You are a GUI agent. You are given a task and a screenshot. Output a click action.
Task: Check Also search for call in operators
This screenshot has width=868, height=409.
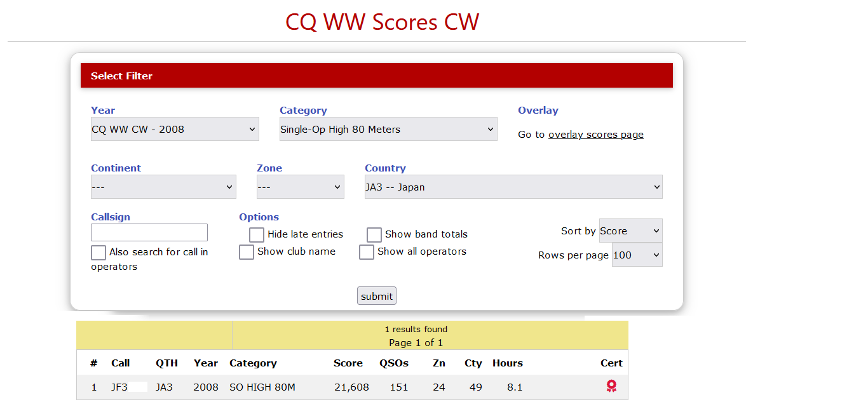98,253
